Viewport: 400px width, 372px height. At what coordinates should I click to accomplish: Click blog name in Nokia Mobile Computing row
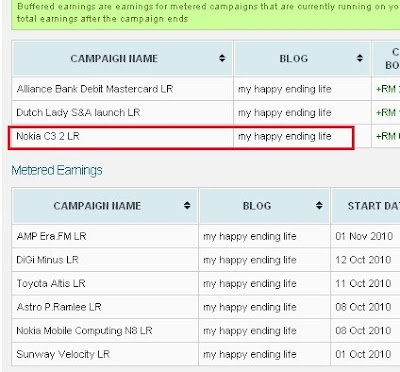point(250,331)
